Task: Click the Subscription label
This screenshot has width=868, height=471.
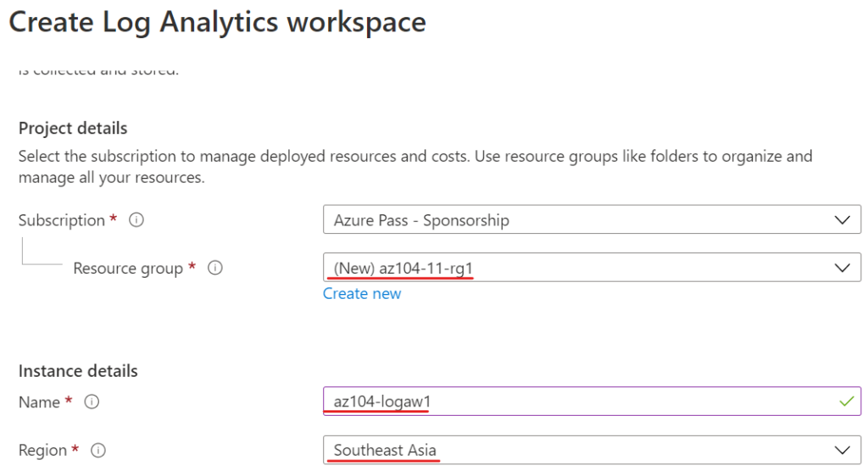Action: tap(61, 220)
